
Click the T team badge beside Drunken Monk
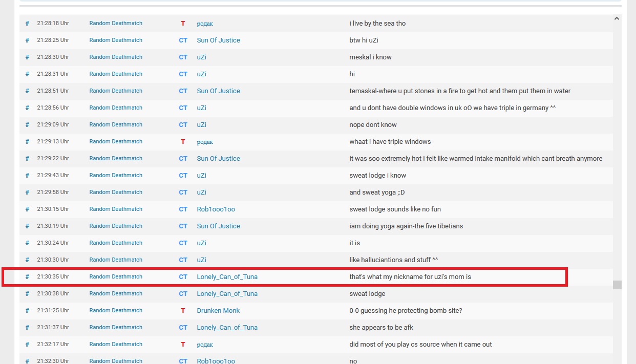tap(183, 311)
